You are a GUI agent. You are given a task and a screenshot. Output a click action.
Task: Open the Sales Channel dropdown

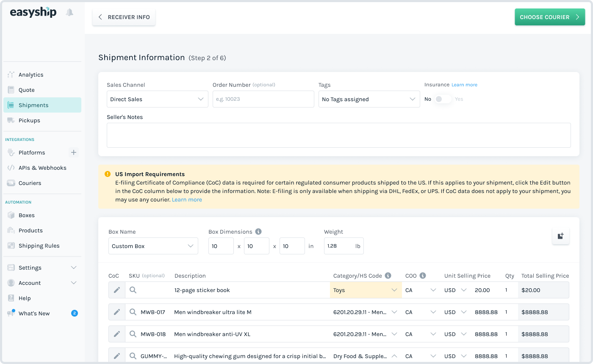(x=158, y=99)
